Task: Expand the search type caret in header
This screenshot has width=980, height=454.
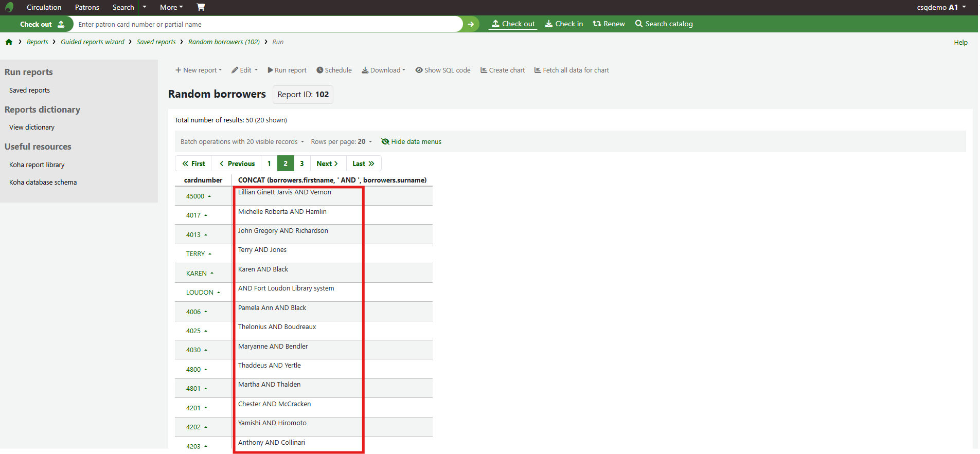Action: [145, 7]
